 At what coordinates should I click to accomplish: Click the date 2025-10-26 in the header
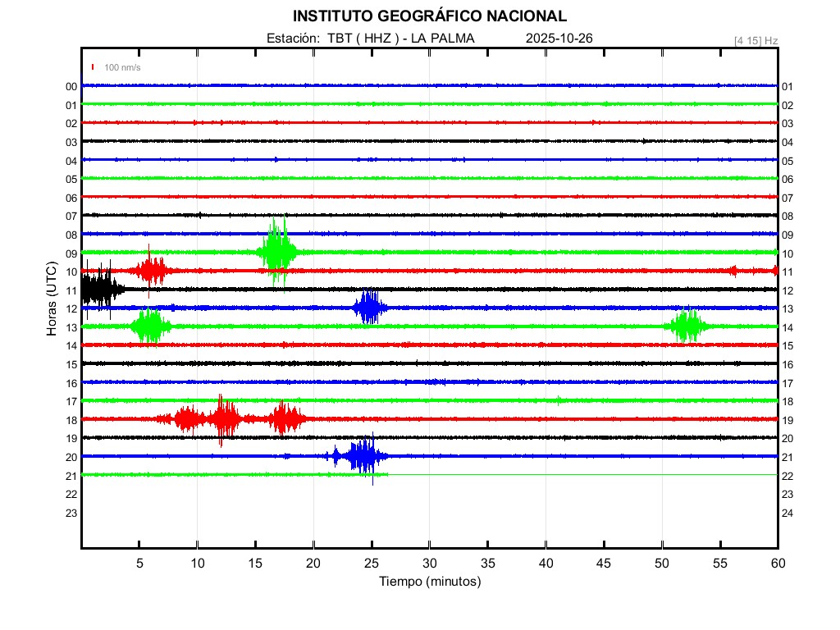[559, 39]
